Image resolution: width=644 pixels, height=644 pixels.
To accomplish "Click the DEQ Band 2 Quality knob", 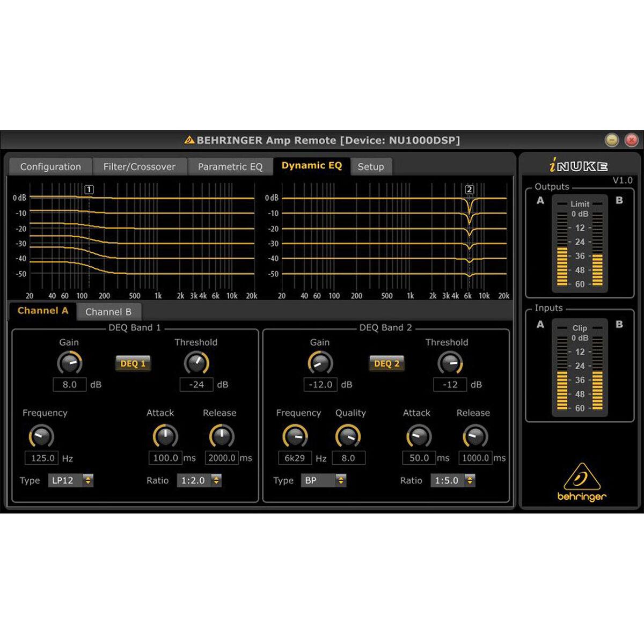I will click(348, 436).
